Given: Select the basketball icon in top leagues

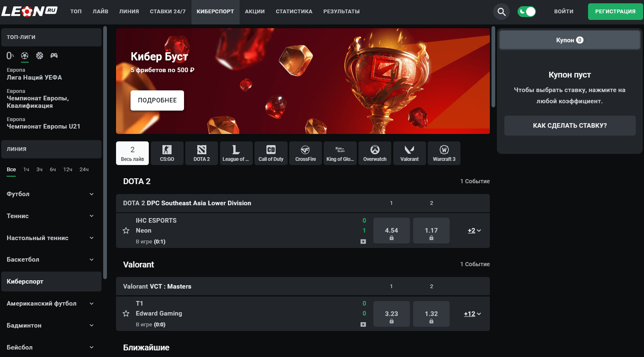Looking at the screenshot, I should pyautogui.click(x=39, y=56).
